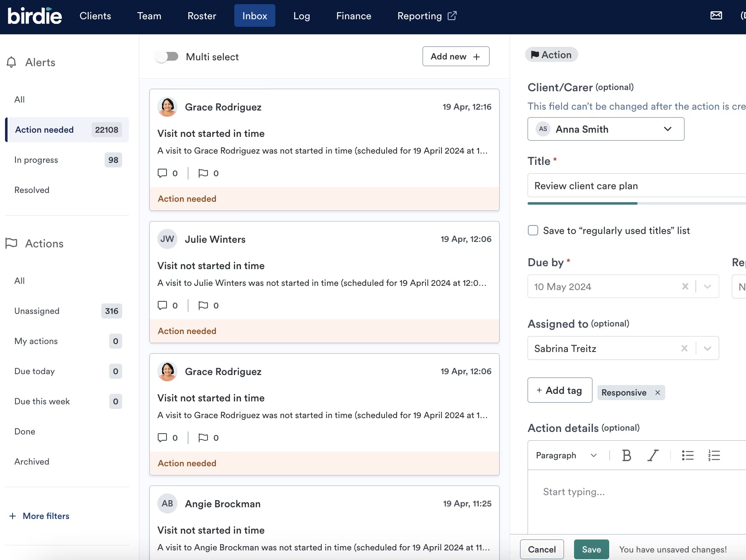Viewport: 746px width, 560px height.
Task: Click Action needed status on Julie Winters card
Action: pyautogui.click(x=187, y=331)
